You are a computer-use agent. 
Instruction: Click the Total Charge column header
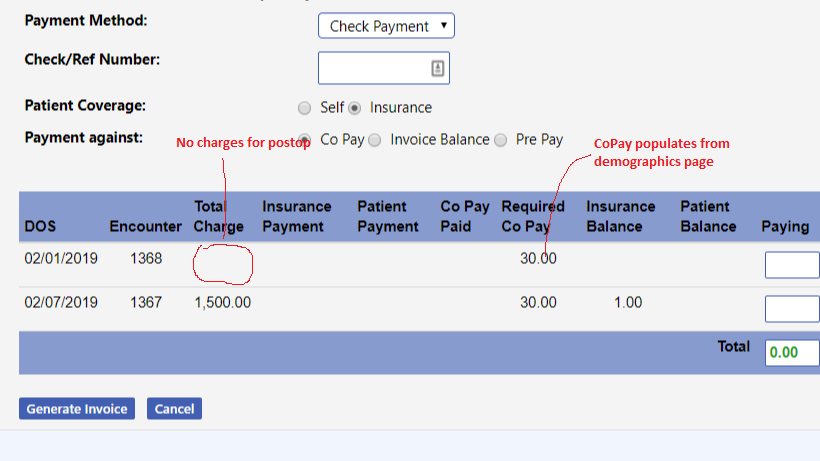click(219, 216)
